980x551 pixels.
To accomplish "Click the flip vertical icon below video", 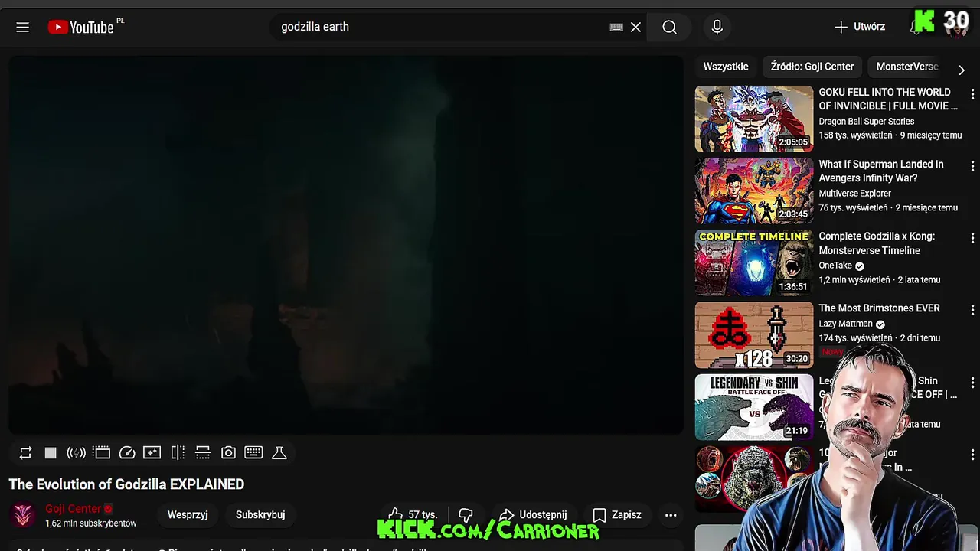I will coord(203,453).
